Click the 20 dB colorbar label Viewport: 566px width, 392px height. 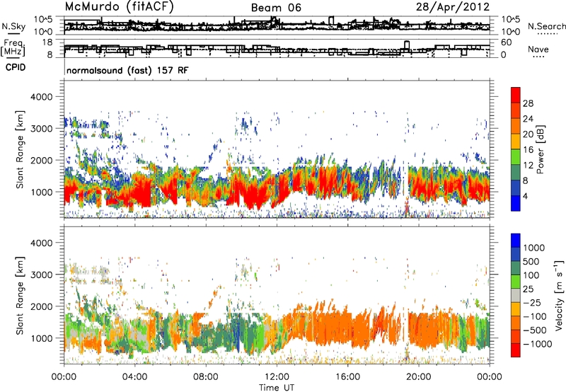(x=528, y=134)
